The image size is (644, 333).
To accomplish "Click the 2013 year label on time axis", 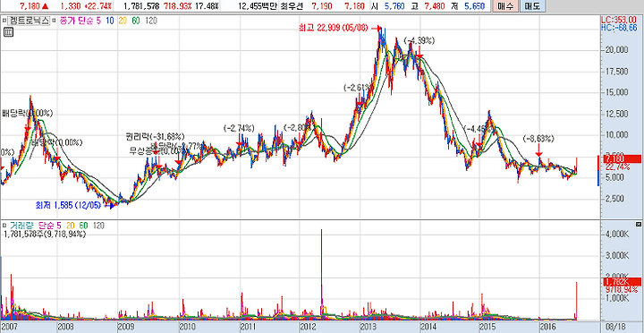I will click(368, 326).
